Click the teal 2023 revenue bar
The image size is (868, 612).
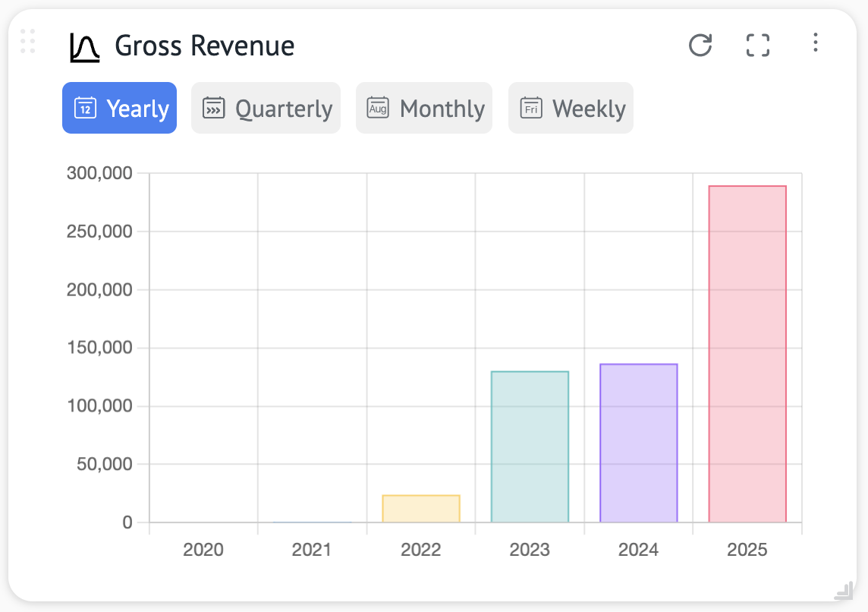[530, 446]
